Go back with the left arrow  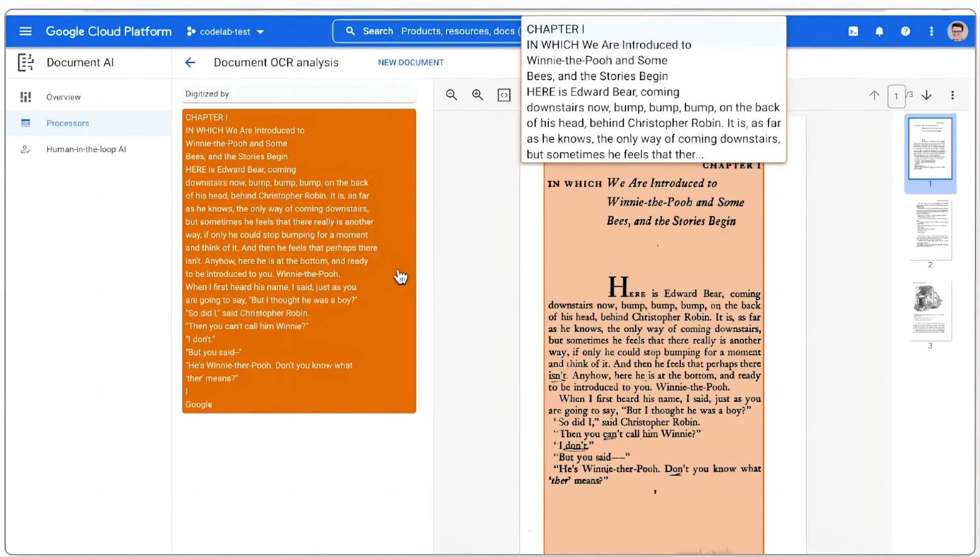tap(190, 62)
